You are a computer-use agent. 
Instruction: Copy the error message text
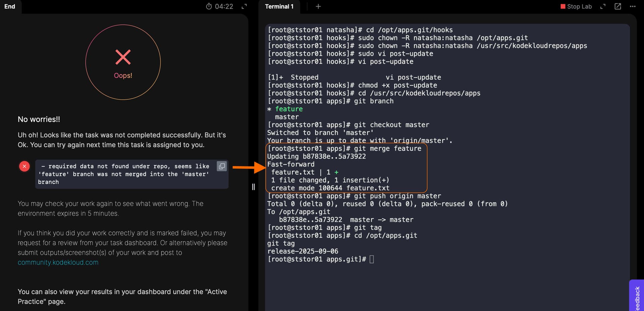222,166
